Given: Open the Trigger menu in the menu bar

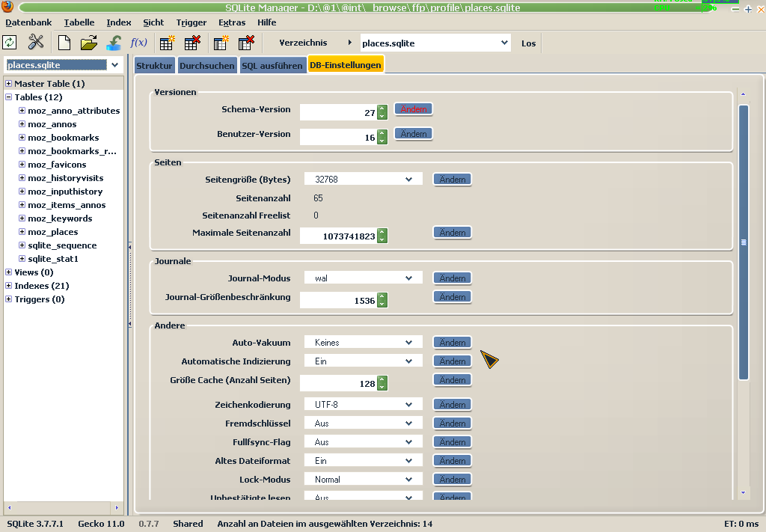Looking at the screenshot, I should 191,22.
